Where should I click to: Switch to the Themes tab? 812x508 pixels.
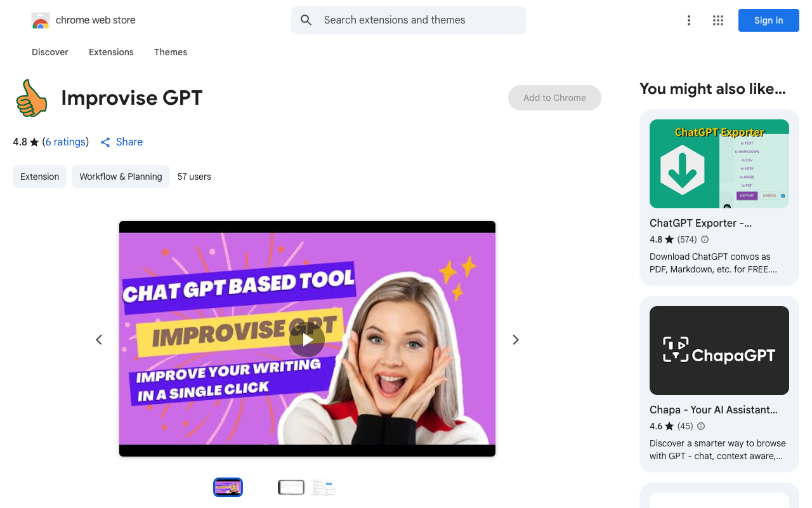pyautogui.click(x=171, y=52)
